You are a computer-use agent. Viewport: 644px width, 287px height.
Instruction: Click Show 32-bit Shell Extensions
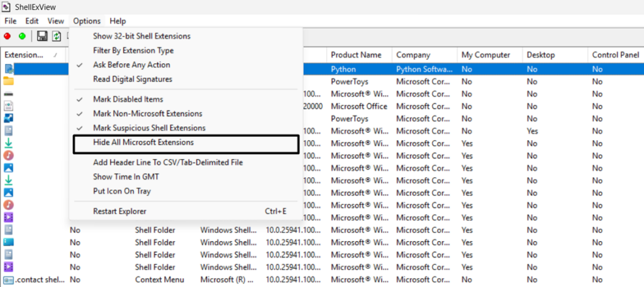tap(142, 36)
